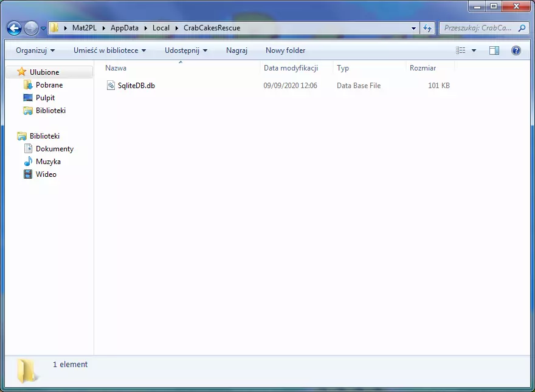
Task: Open Pulpit in the favorites list
Action: (45, 98)
